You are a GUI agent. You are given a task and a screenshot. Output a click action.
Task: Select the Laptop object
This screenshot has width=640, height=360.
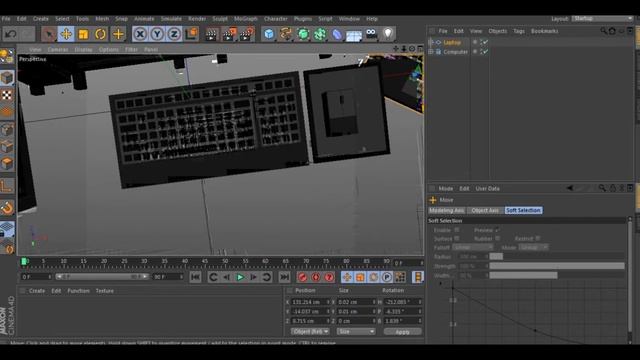(452, 42)
